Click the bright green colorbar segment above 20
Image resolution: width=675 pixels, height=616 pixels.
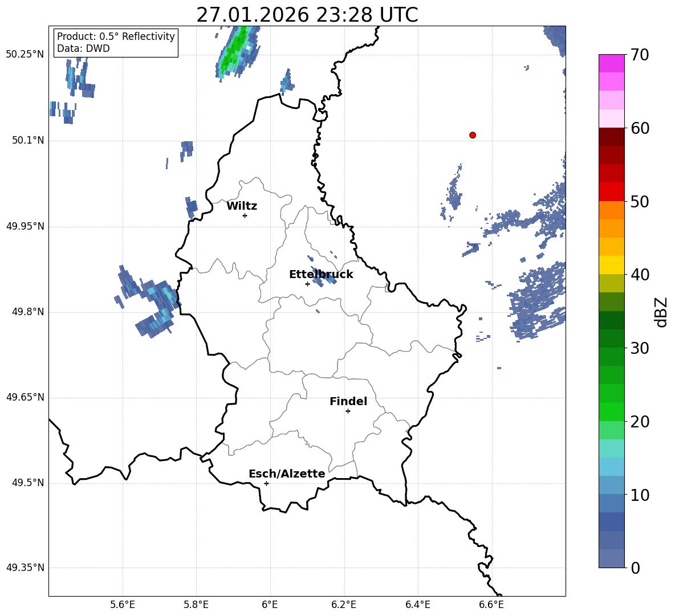point(611,411)
